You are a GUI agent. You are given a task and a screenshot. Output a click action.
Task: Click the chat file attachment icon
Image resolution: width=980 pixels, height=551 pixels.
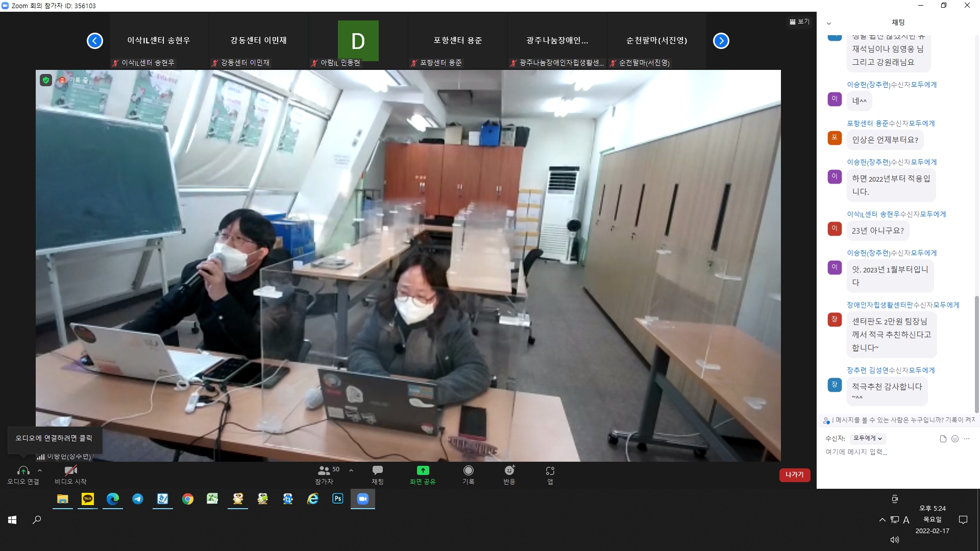coord(943,439)
